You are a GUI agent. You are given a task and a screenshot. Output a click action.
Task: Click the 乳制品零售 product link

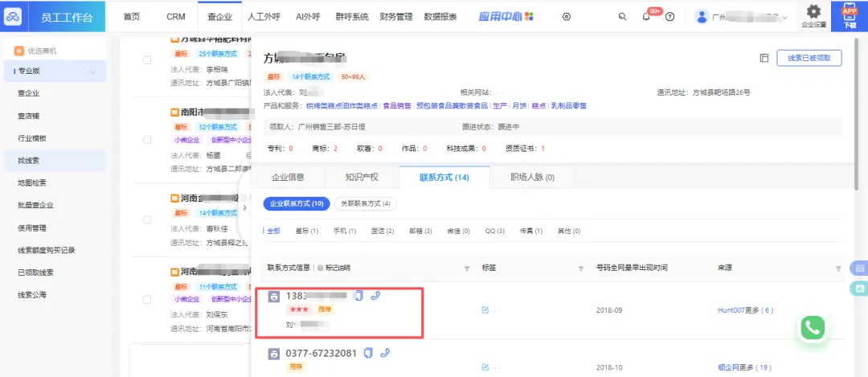click(569, 105)
